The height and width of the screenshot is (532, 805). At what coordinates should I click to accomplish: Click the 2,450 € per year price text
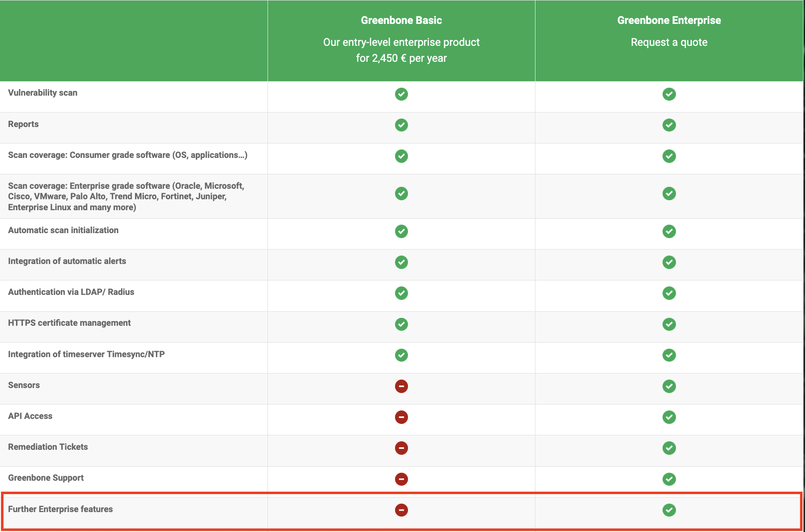(401, 58)
